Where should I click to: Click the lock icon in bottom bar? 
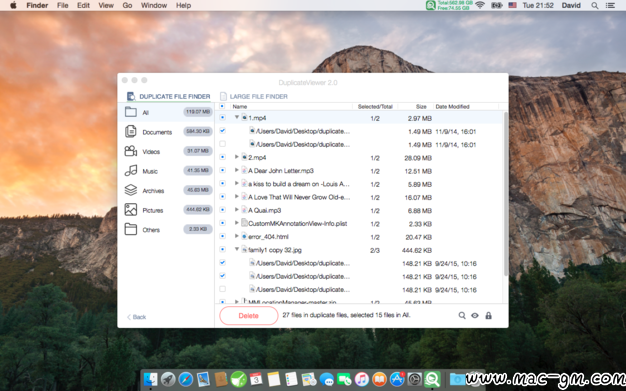coord(488,316)
